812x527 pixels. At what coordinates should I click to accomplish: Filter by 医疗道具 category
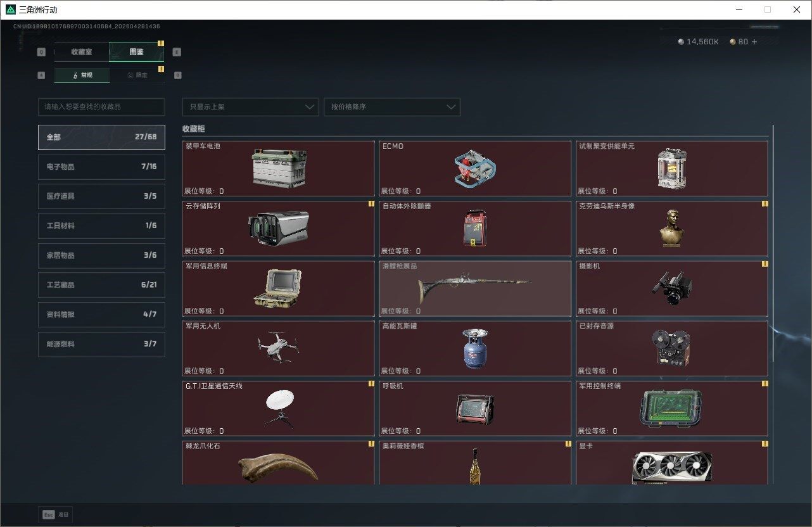pos(101,196)
